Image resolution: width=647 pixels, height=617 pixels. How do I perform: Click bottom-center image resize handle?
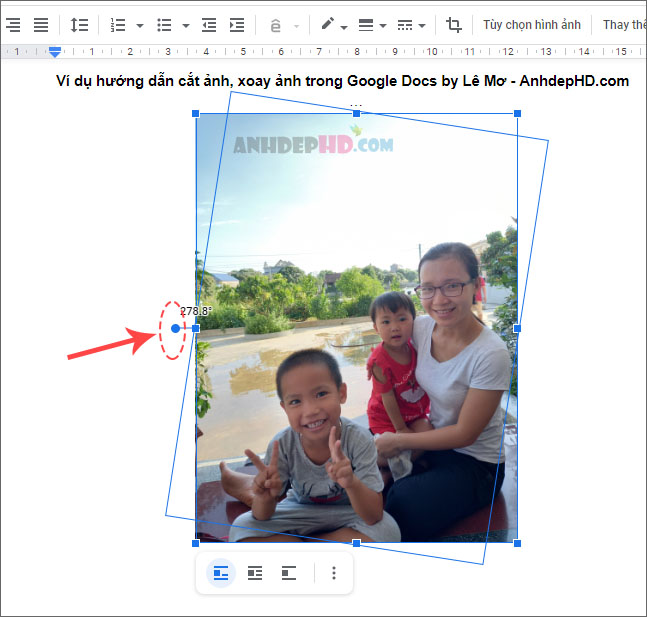[x=357, y=544]
